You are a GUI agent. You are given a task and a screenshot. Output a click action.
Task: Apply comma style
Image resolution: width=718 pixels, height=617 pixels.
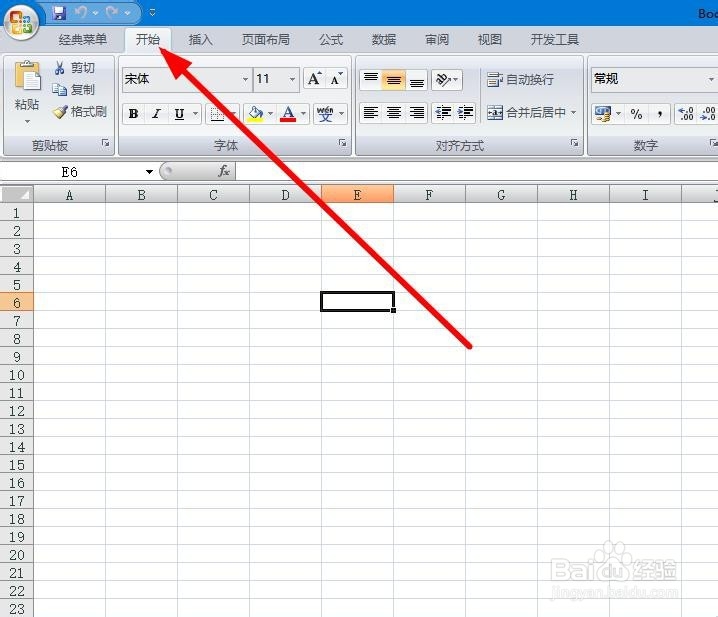(x=659, y=114)
